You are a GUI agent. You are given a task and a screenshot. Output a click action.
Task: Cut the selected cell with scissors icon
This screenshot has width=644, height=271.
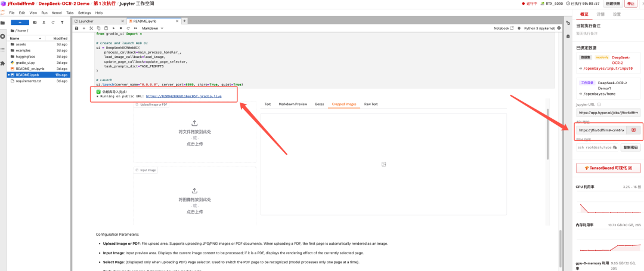pyautogui.click(x=91, y=29)
